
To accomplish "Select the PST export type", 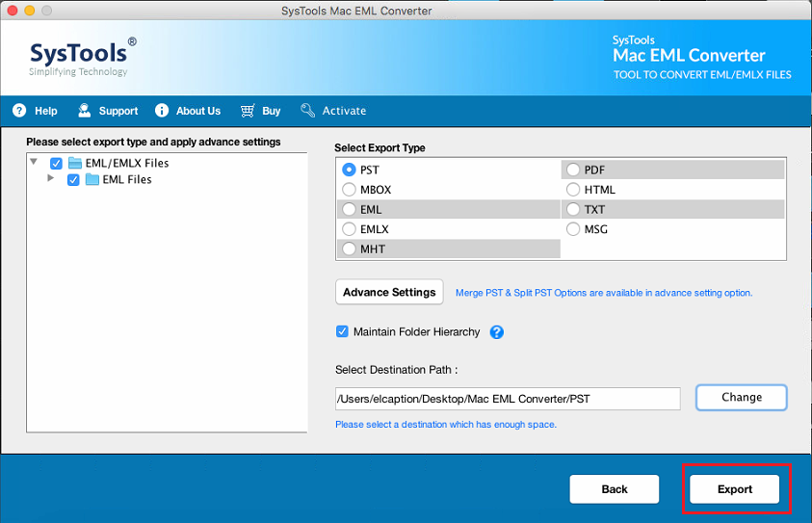I will 349,170.
